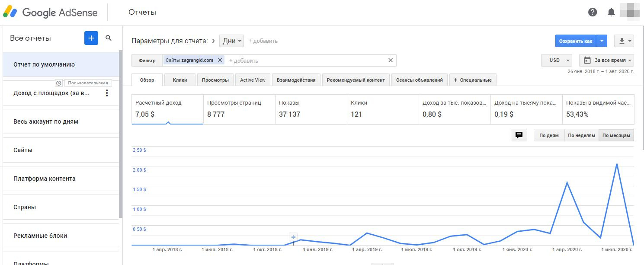Click the help question mark icon
This screenshot has height=265, width=644.
click(x=593, y=12)
